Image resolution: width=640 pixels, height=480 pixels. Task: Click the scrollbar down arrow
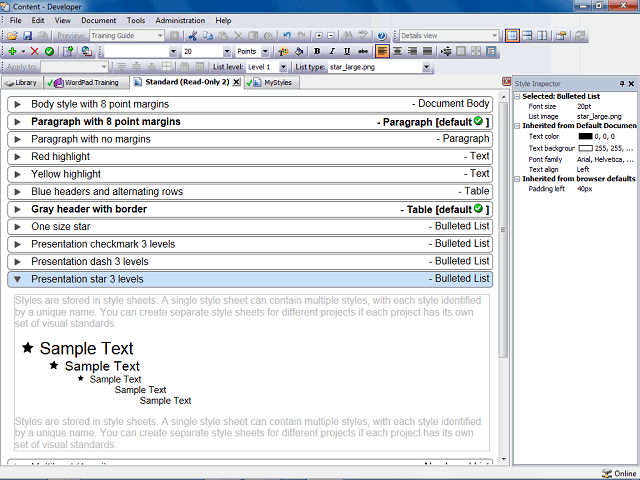click(503, 459)
